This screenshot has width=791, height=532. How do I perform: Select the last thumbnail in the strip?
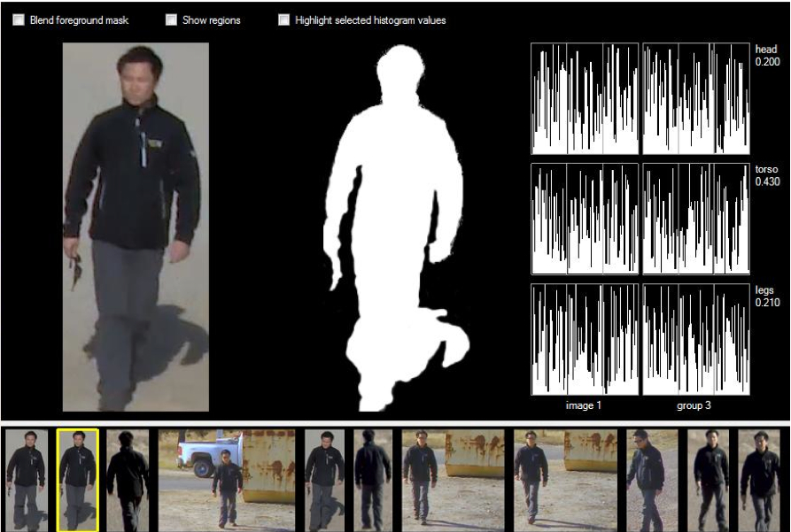pos(759,480)
